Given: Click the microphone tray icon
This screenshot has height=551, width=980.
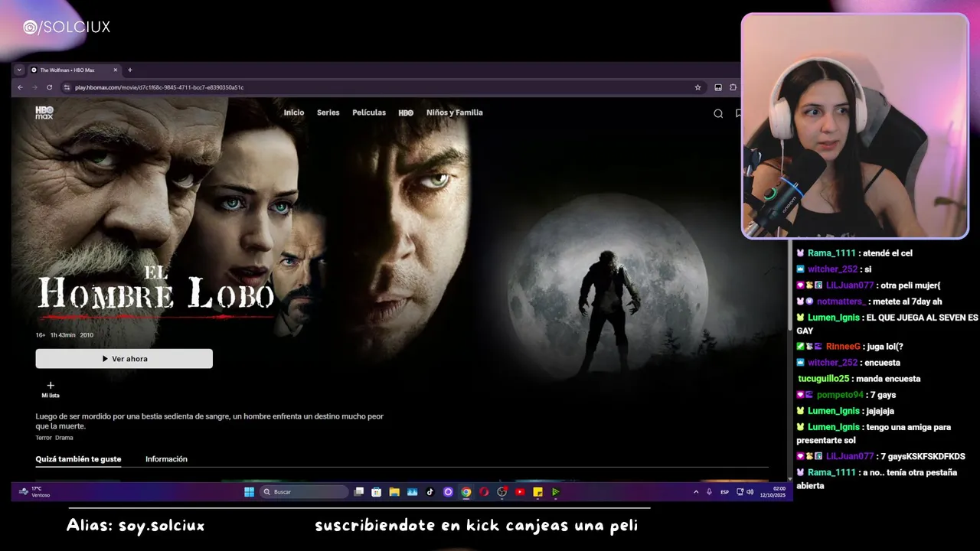Looking at the screenshot, I should [x=709, y=492].
